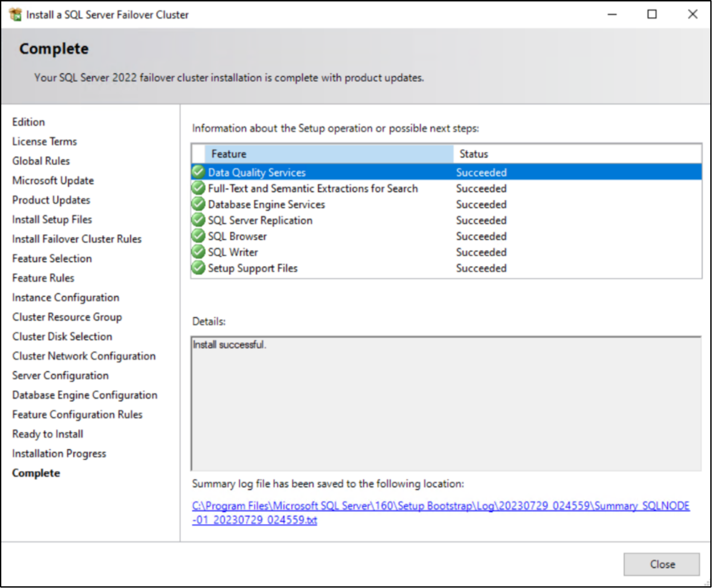Image resolution: width=712 pixels, height=588 pixels.
Task: Click the Global Rules step
Action: (41, 161)
